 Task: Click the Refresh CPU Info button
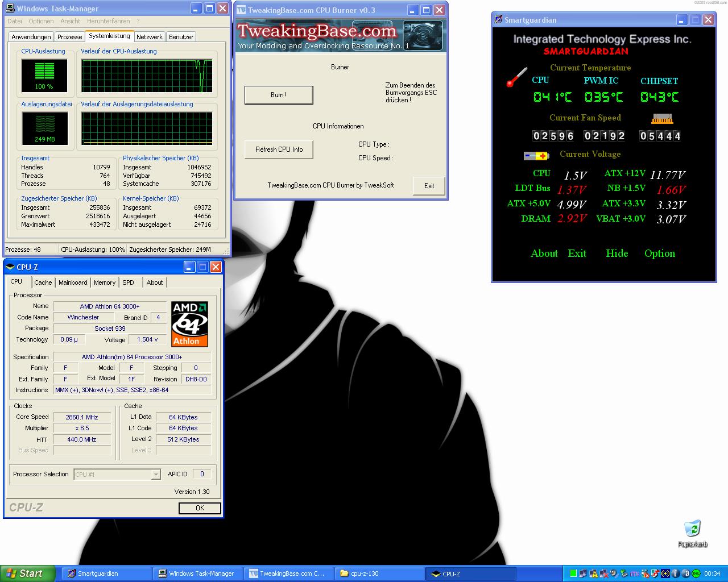(279, 149)
